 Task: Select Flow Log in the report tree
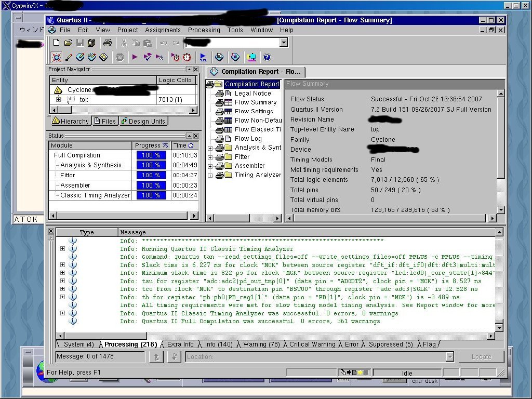pyautogui.click(x=248, y=138)
